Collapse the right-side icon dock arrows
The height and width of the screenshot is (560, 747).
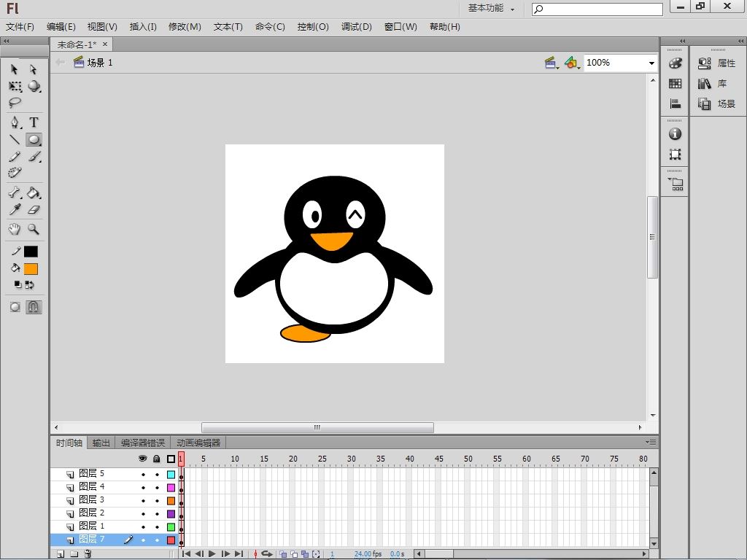tap(682, 41)
